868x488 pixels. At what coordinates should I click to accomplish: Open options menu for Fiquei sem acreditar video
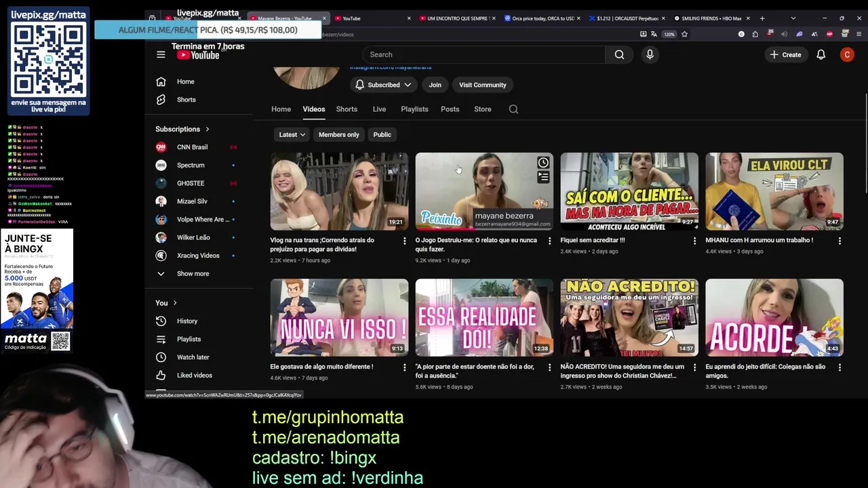[694, 241]
